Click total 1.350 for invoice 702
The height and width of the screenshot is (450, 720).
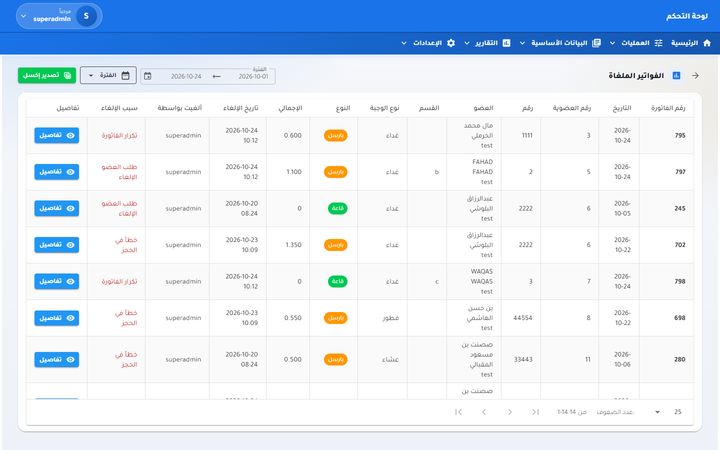[x=293, y=245]
